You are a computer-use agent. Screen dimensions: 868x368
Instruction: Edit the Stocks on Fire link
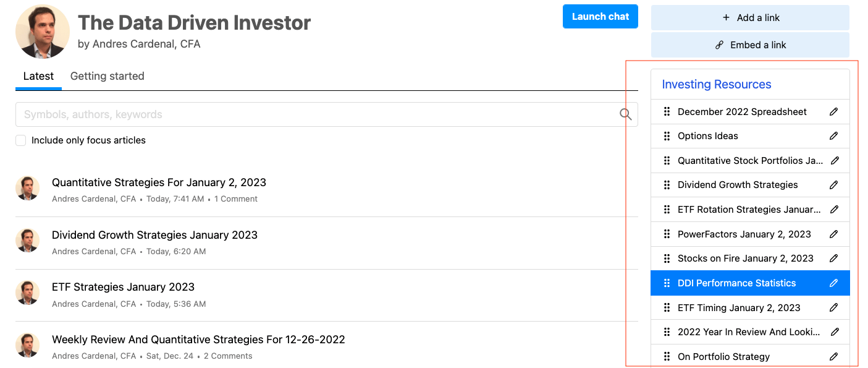tap(834, 258)
